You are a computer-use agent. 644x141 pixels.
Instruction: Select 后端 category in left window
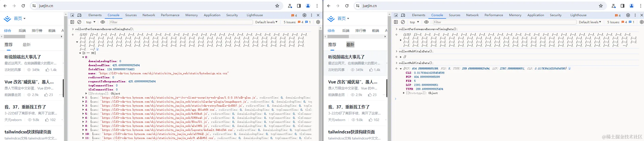pyautogui.click(x=22, y=31)
